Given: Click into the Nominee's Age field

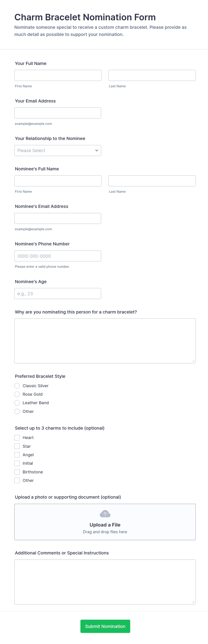Looking at the screenshot, I should click(57, 293).
